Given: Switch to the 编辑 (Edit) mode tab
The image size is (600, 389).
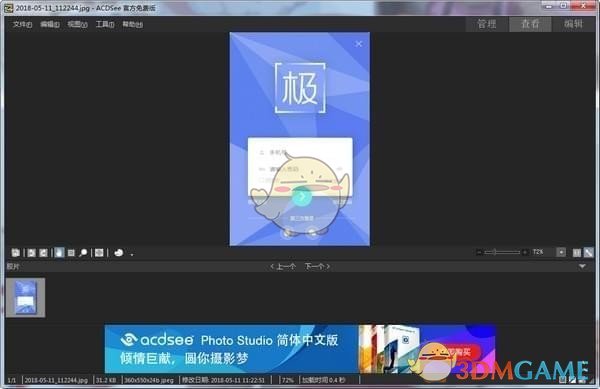Looking at the screenshot, I should pyautogui.click(x=573, y=24).
